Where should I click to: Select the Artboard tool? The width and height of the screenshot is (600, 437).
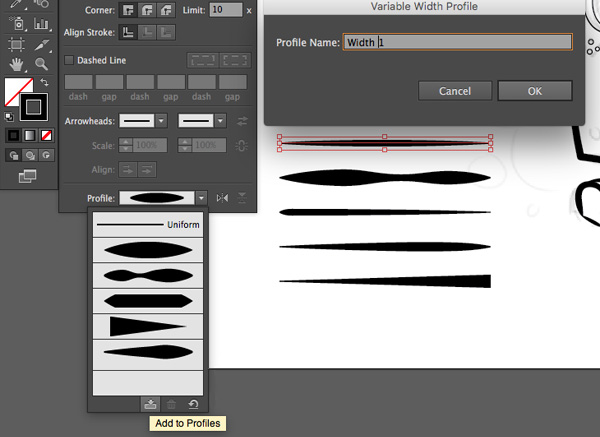pos(17,44)
